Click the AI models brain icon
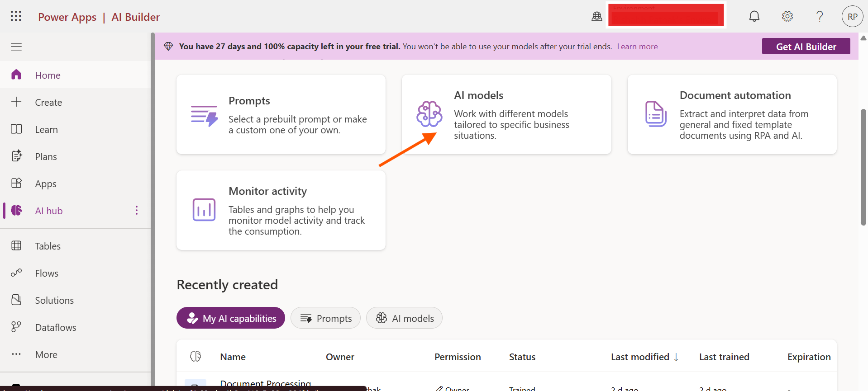Screen dimensions: 868x391 (x=429, y=114)
